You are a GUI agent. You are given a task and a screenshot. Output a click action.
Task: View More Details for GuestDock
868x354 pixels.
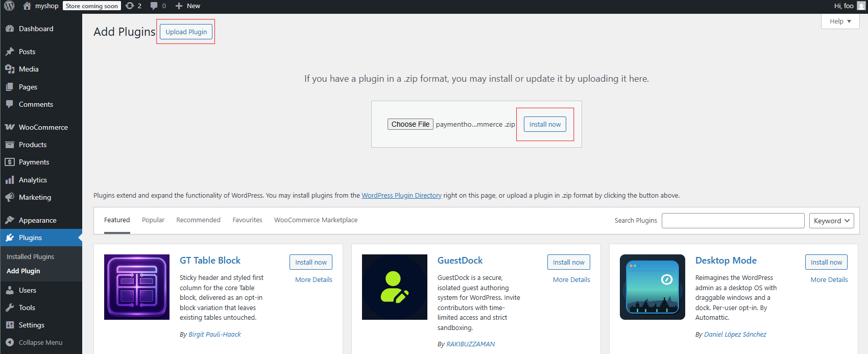coord(571,279)
